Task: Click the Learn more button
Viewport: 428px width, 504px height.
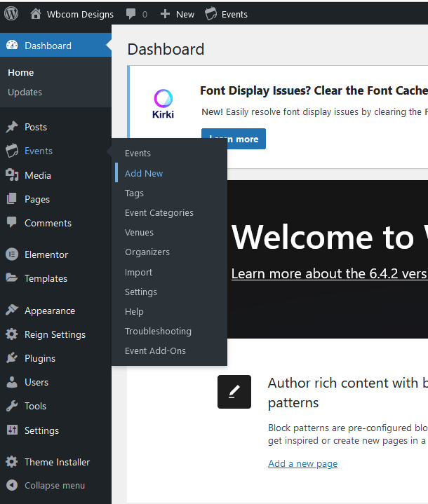Action: [x=234, y=139]
